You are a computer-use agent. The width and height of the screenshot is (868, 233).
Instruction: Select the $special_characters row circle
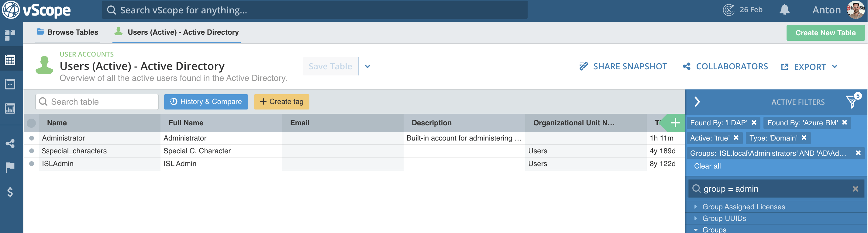pyautogui.click(x=32, y=151)
